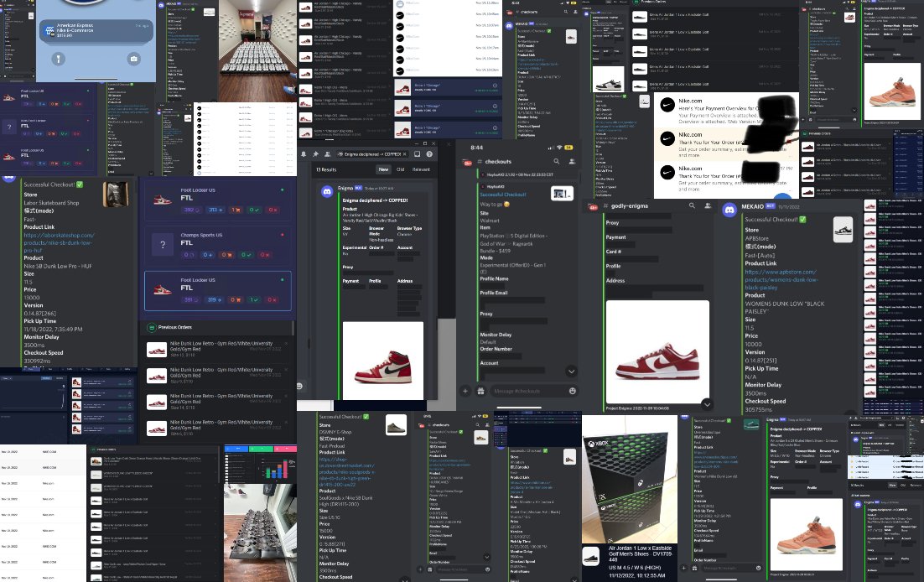924x582 pixels.
Task: Click the purple 392 counter on Foot Locker card
Action: click(x=191, y=210)
